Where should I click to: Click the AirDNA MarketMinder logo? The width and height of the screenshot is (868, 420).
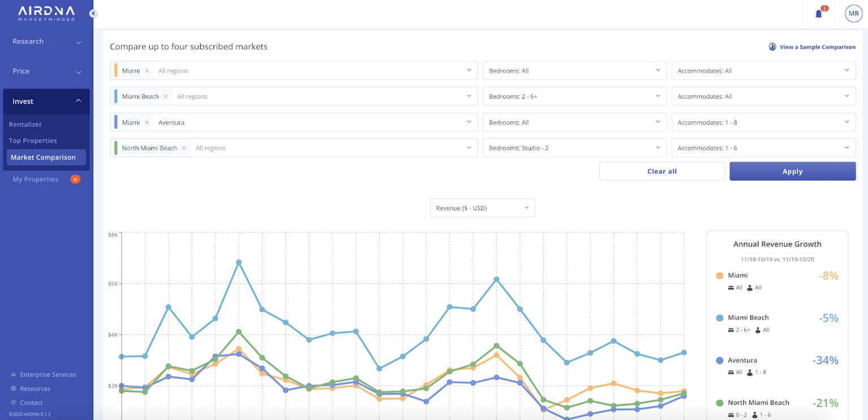tap(46, 14)
